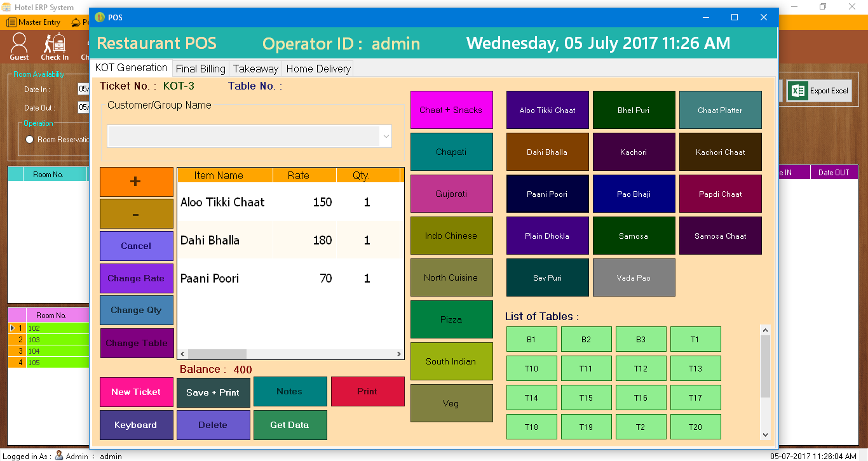The image size is (868, 461).
Task: Select table T1
Action: pyautogui.click(x=696, y=339)
